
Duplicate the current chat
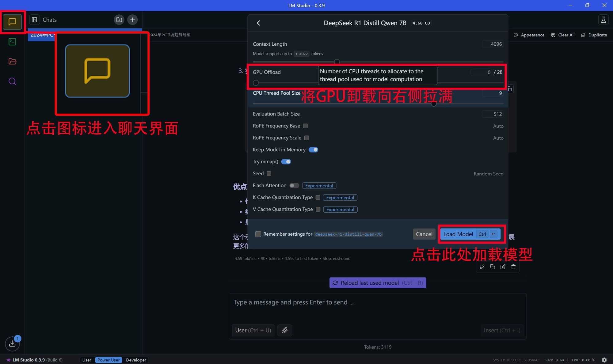click(594, 35)
